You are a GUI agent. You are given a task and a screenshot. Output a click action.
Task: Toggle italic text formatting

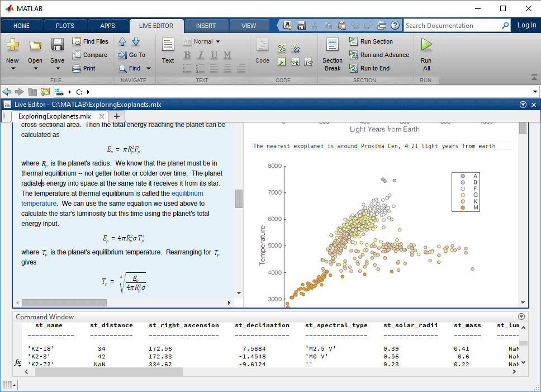[202, 55]
